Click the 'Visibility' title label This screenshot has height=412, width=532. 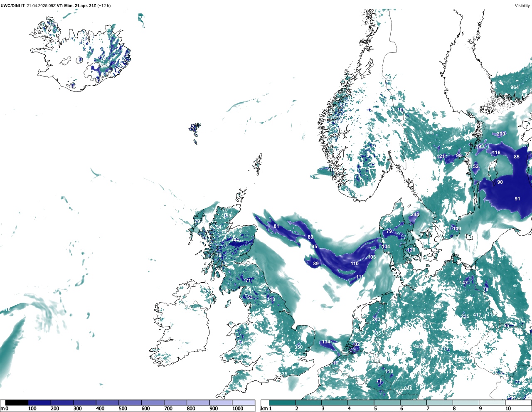pos(522,5)
